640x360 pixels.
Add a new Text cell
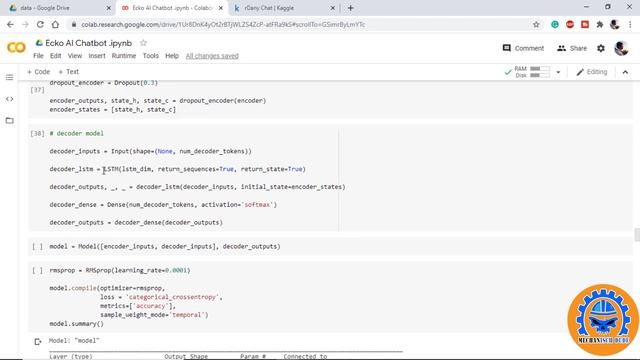tap(68, 72)
